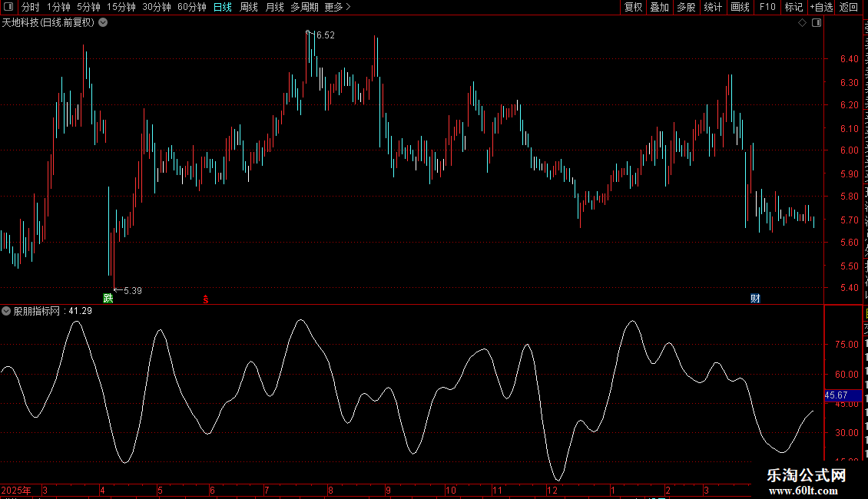Image resolution: width=868 pixels, height=499 pixels.
Task: Click the 6.00 price axis label
Action: point(849,150)
